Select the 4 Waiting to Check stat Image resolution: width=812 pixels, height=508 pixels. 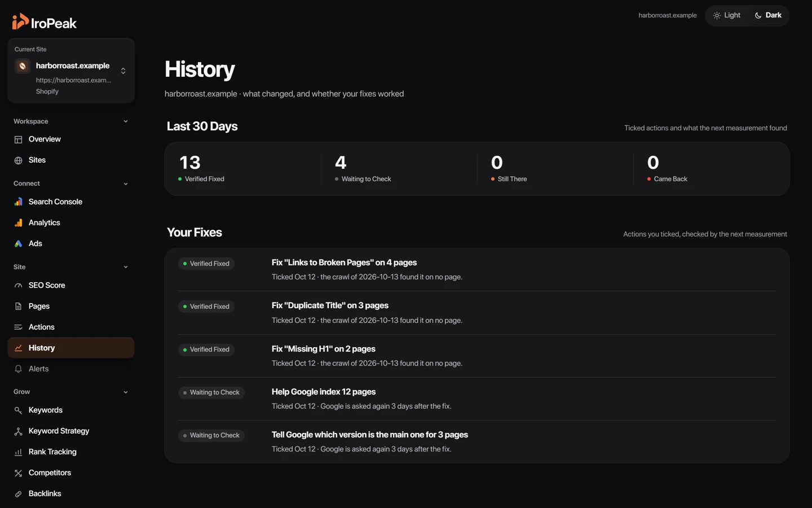(399, 169)
